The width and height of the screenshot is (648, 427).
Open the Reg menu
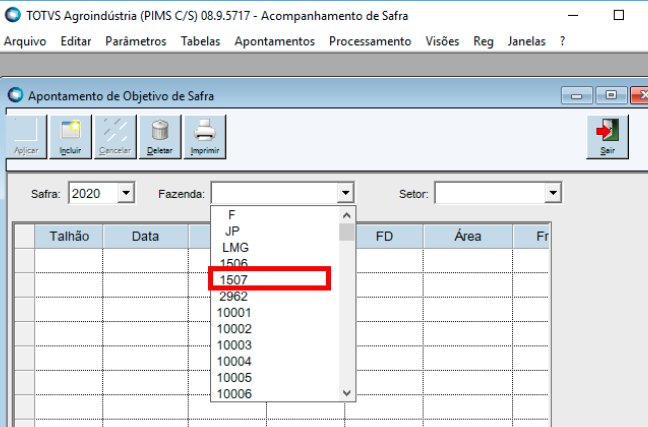click(483, 41)
